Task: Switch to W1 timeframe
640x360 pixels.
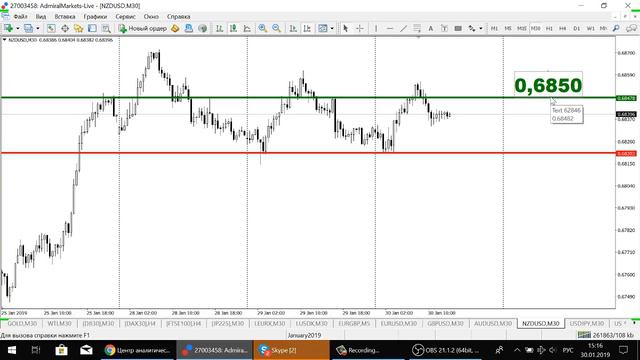Action: tap(590, 29)
